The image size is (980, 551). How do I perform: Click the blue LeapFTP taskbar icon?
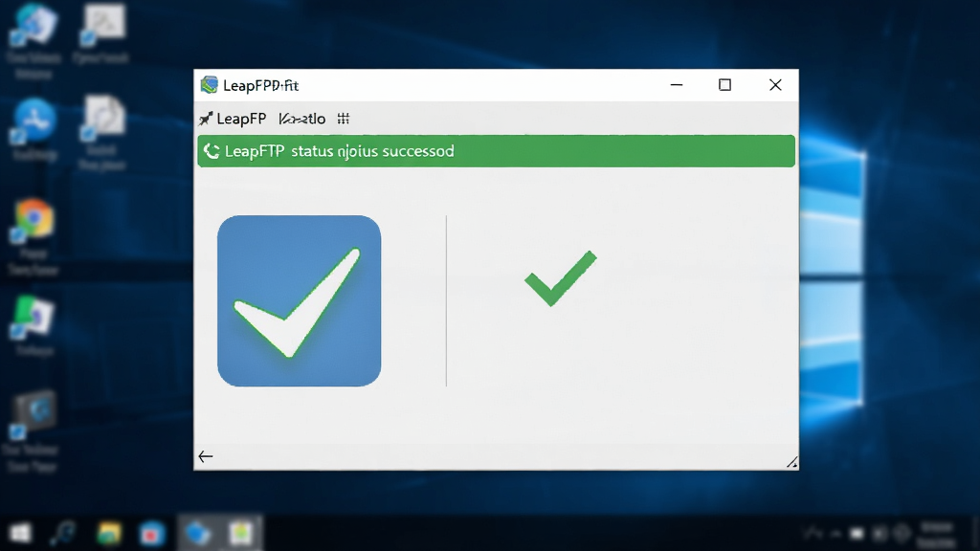tap(197, 534)
